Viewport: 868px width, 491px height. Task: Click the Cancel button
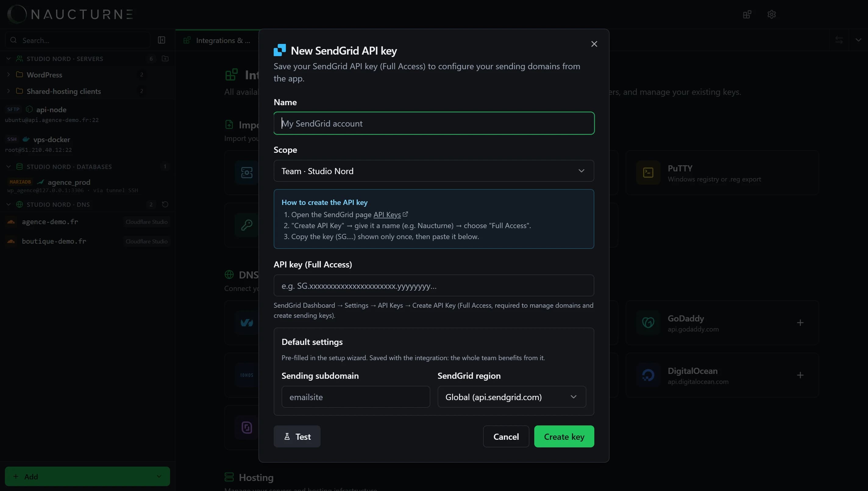pos(506,436)
